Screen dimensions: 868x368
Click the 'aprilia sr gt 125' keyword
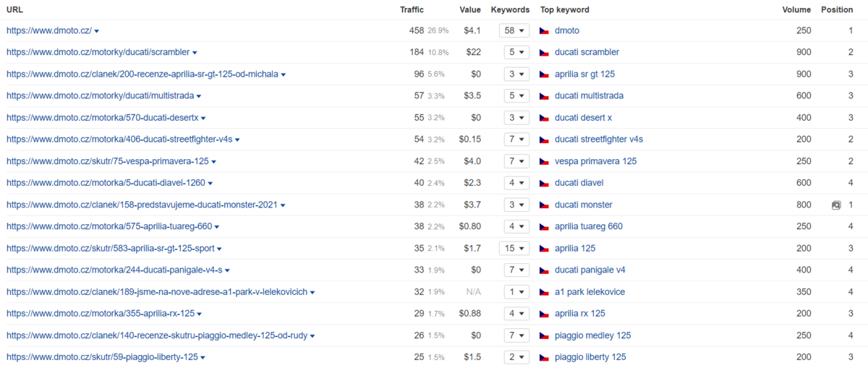pyautogui.click(x=585, y=74)
